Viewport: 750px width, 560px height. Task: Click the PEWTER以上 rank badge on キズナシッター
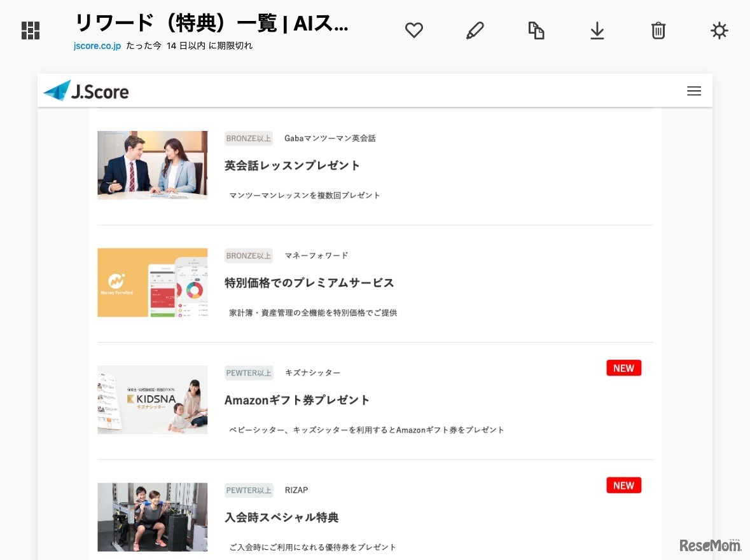[248, 372]
